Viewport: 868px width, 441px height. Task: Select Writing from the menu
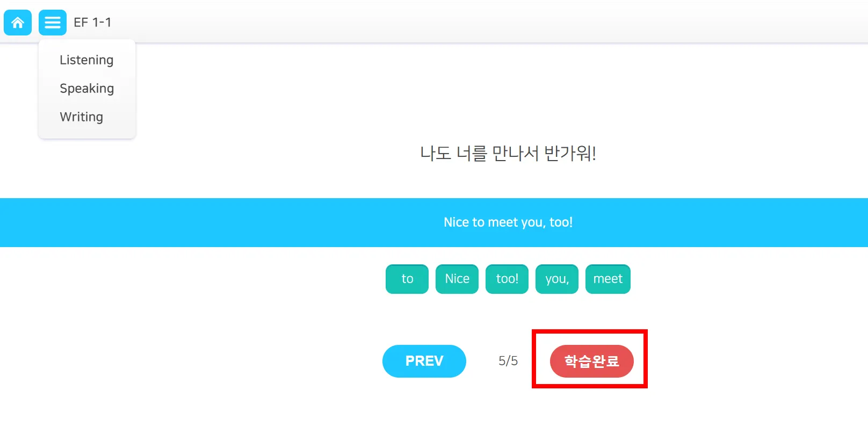[81, 117]
